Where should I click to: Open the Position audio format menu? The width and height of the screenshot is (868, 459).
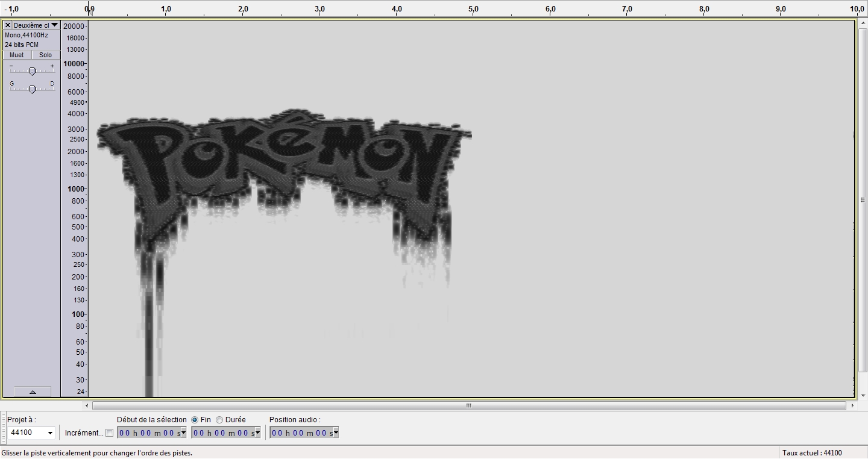336,432
